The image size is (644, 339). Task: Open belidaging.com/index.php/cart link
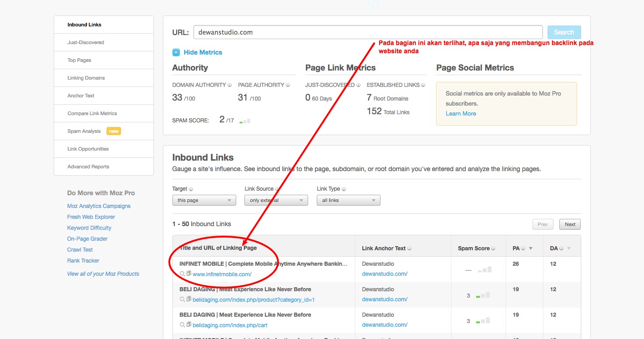pos(230,325)
